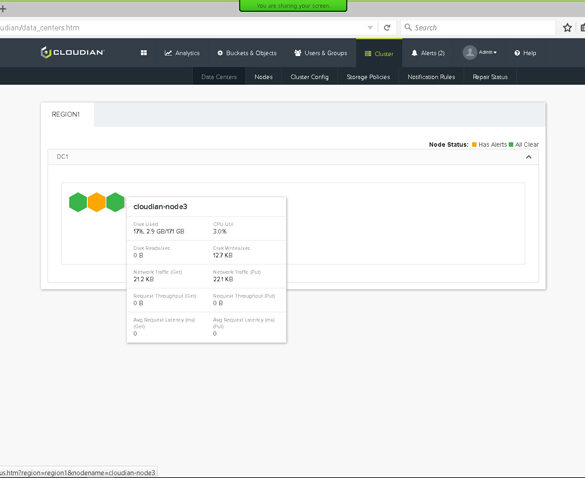
Task: Open the Help page
Action: click(525, 53)
